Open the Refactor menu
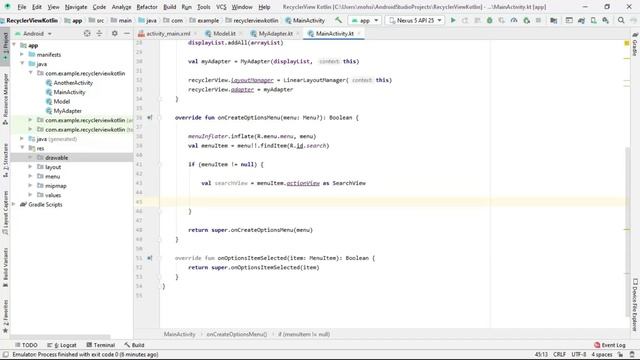 (x=147, y=7)
